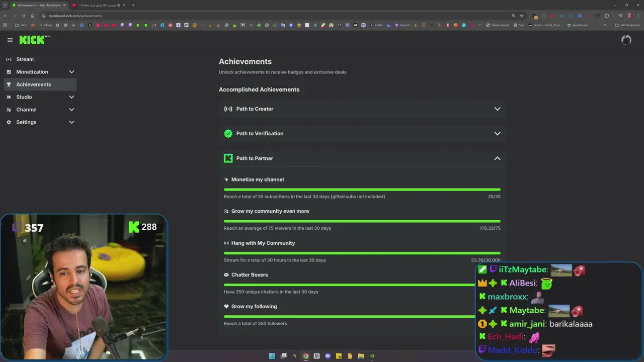Open Discord from the taskbar

click(x=328, y=356)
